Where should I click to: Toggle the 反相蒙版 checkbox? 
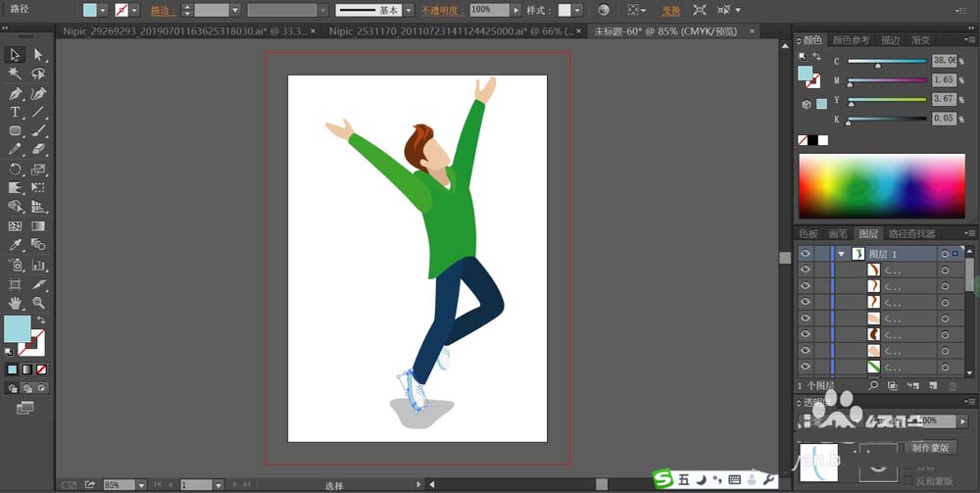907,480
